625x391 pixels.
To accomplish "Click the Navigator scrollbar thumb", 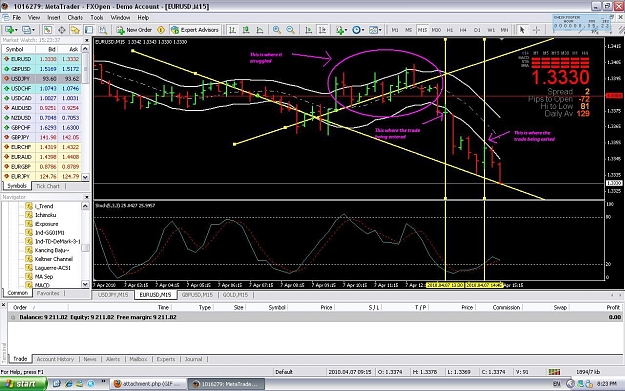I will (85, 248).
